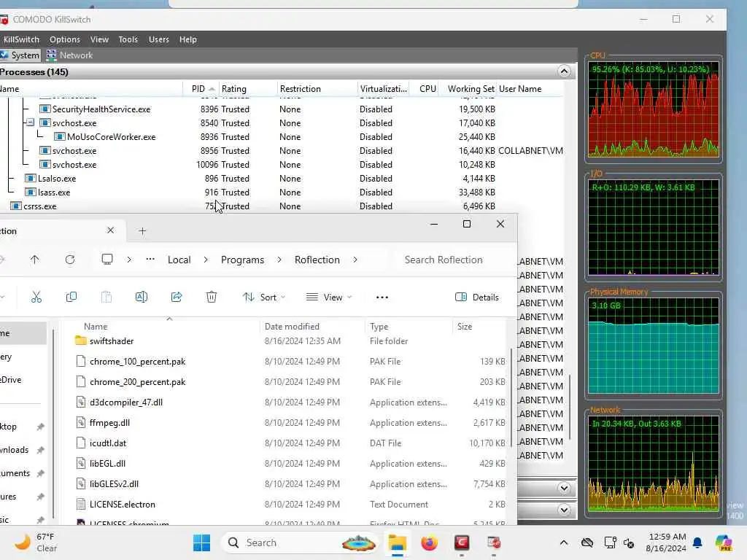Open File Explorer from taskbar
The height and width of the screenshot is (560, 747).
397,542
